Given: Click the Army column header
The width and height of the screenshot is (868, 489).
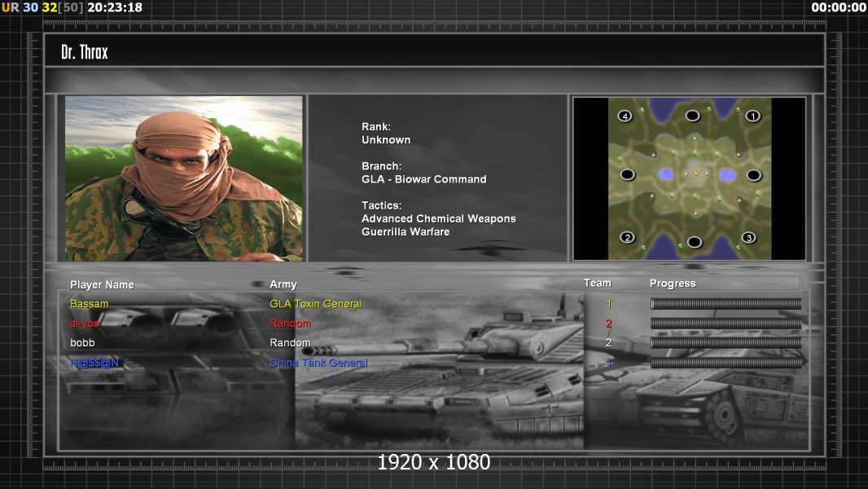Looking at the screenshot, I should pos(283,284).
